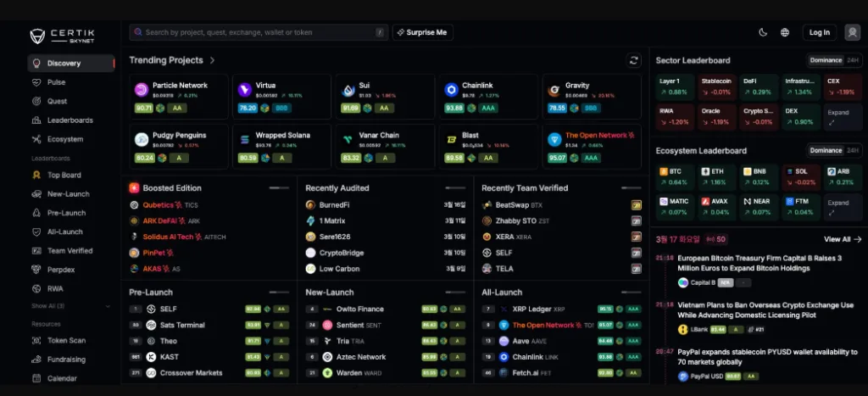Image resolution: width=868 pixels, height=396 pixels.
Task: Click the Pudgy Penguins logo
Action: (x=142, y=140)
